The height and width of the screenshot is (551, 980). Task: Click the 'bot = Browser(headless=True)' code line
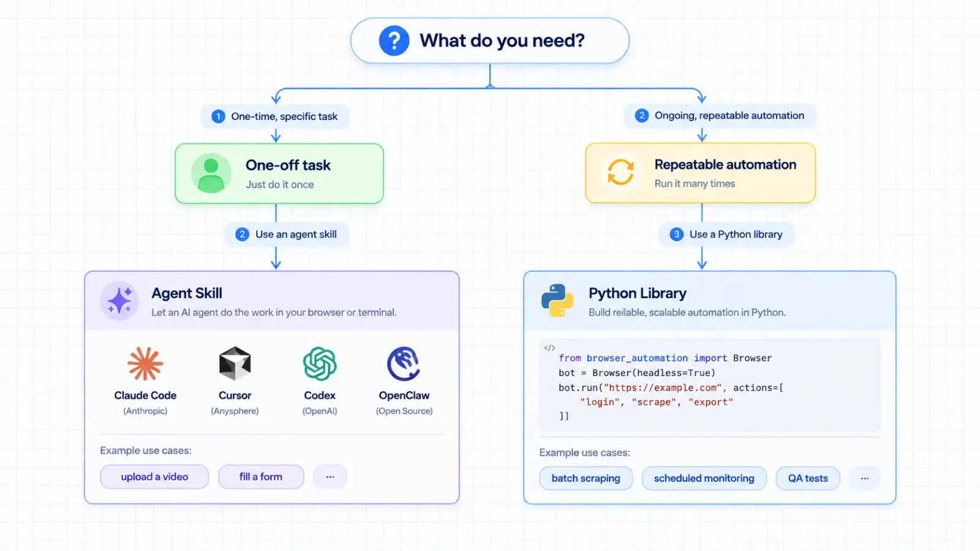(637, 373)
